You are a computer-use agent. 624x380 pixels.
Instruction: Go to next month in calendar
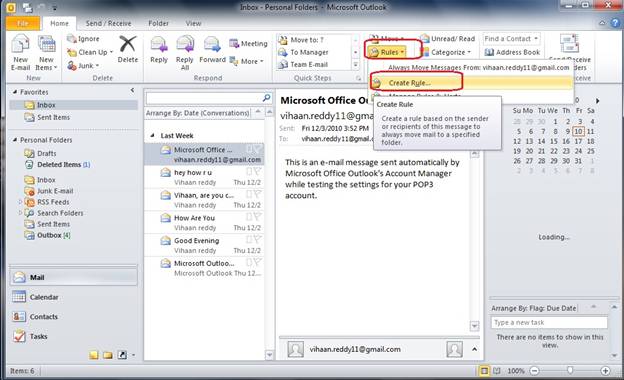pyautogui.click(x=597, y=101)
